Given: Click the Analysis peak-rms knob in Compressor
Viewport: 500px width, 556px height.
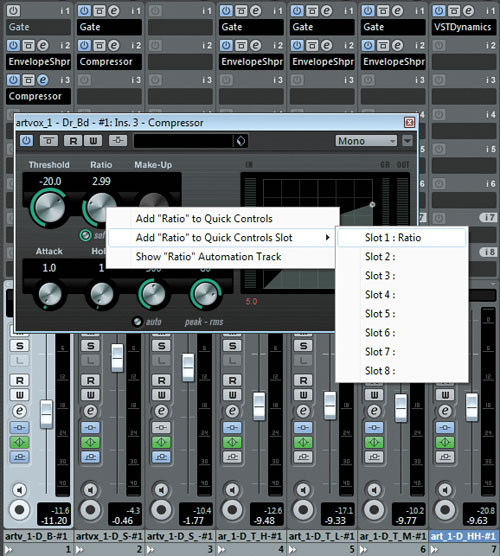Looking at the screenshot, I should point(205,294).
